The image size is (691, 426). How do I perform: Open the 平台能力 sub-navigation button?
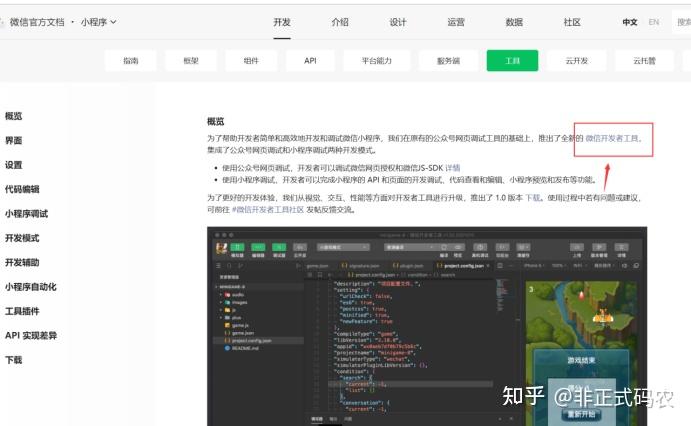coord(377,60)
